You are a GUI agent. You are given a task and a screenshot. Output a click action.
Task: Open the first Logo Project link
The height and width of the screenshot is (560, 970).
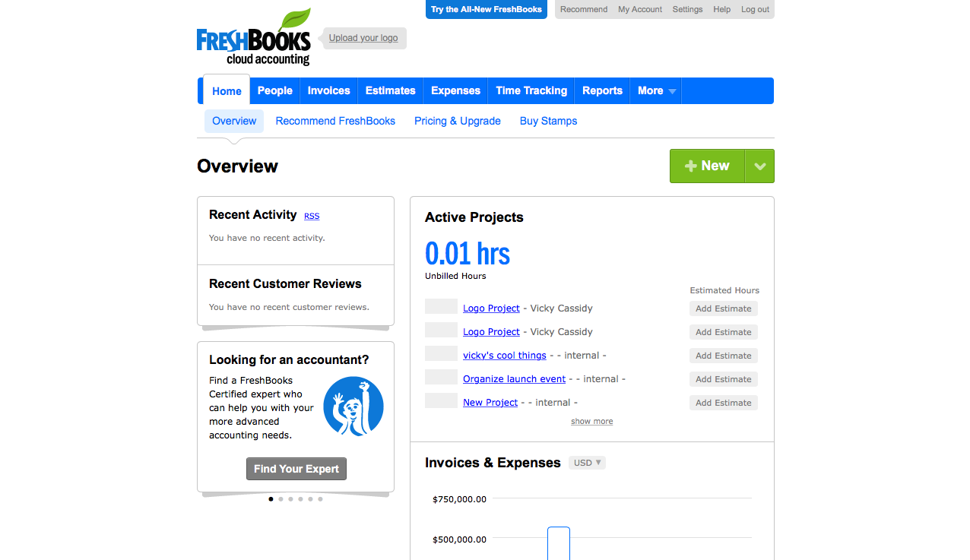pyautogui.click(x=491, y=308)
